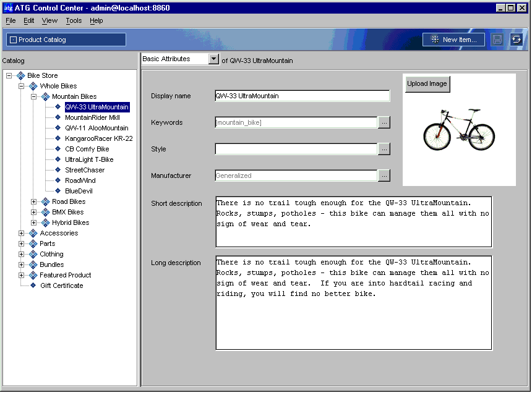Click the Manufacturer field showing Generalized
The height and width of the screenshot is (393, 532).
(296, 175)
